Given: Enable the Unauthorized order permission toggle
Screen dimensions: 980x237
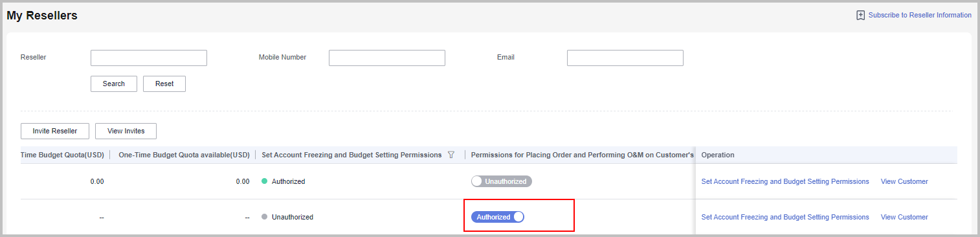Looking at the screenshot, I should tap(502, 181).
